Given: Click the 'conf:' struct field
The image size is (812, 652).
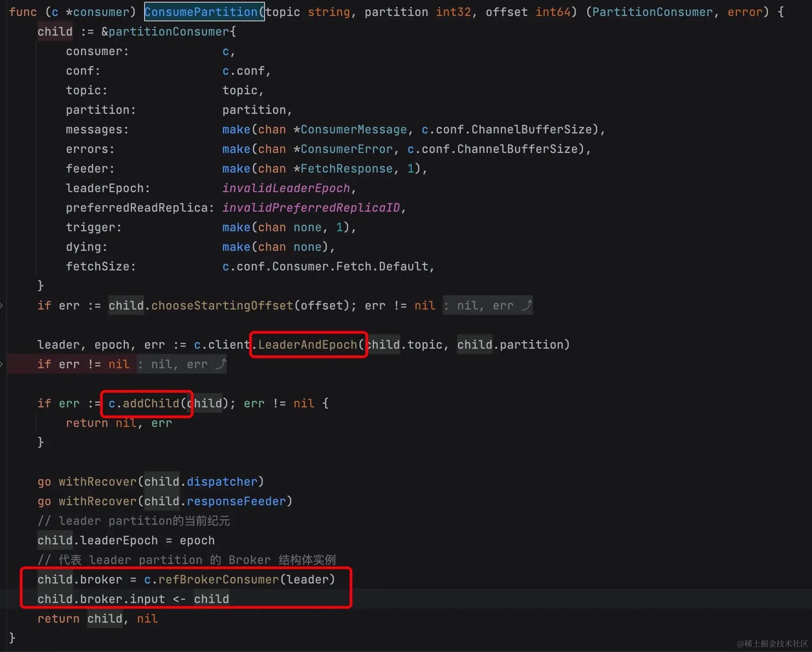Looking at the screenshot, I should point(83,71).
